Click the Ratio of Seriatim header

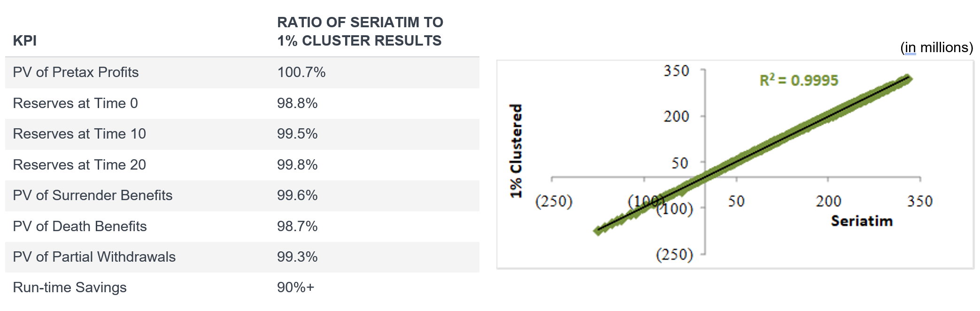point(360,31)
